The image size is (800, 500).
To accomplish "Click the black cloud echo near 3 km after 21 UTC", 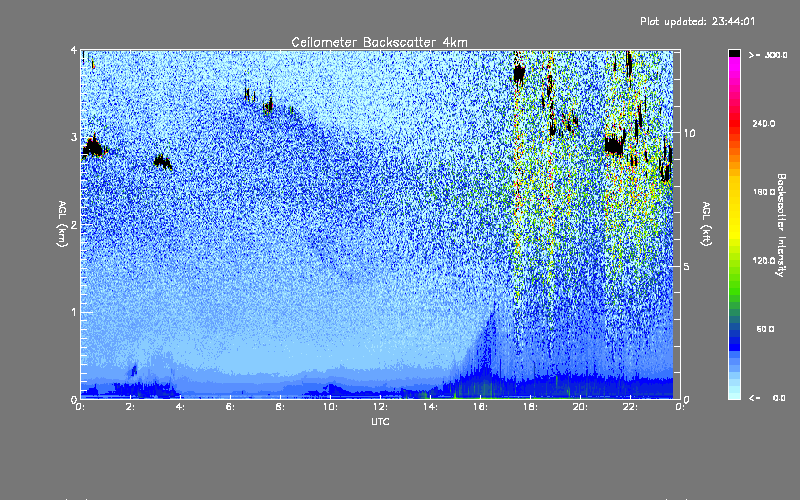I will (x=614, y=145).
